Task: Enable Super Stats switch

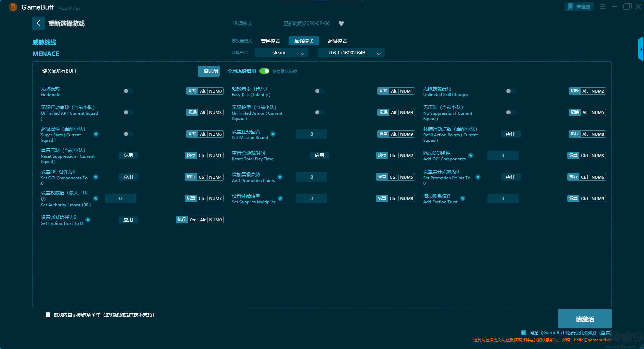Action: [128, 134]
